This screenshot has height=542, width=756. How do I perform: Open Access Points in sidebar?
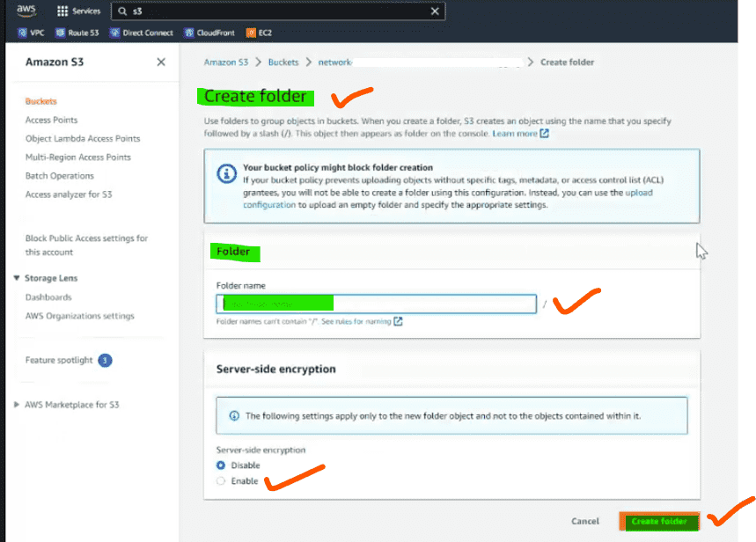tap(51, 120)
